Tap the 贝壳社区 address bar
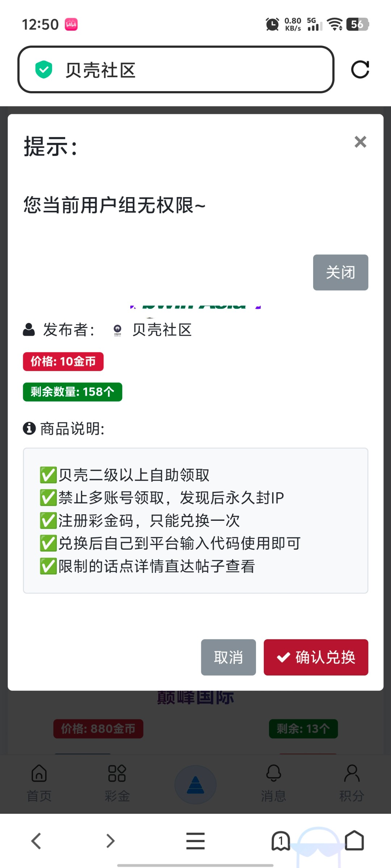The height and width of the screenshot is (868, 391). [x=176, y=69]
